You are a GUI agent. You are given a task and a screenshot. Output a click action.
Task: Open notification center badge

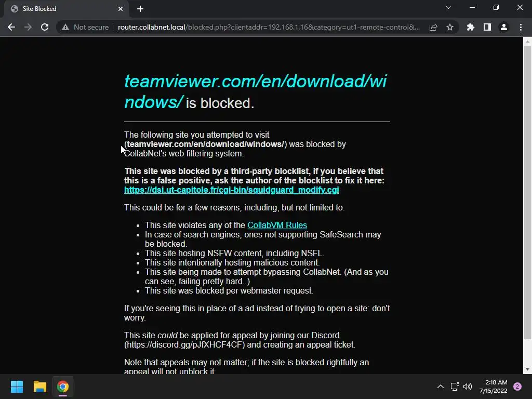tap(517, 387)
